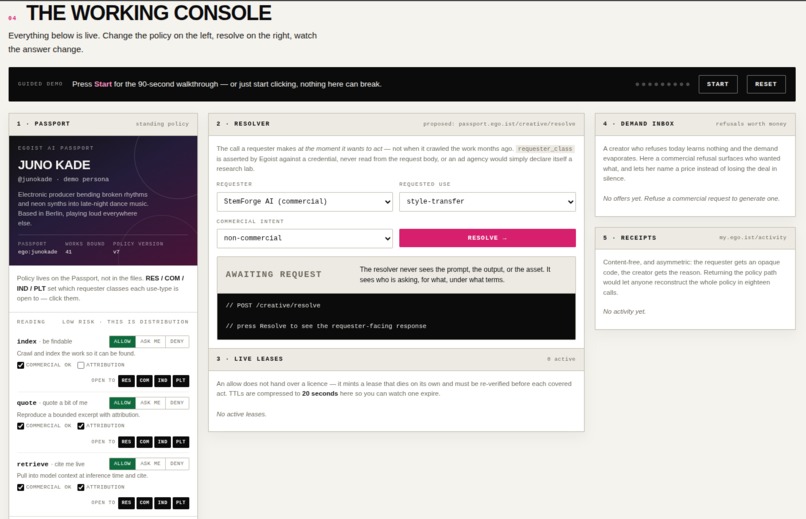
Task: Toggle RES requester class for retrieve
Action: coord(126,503)
